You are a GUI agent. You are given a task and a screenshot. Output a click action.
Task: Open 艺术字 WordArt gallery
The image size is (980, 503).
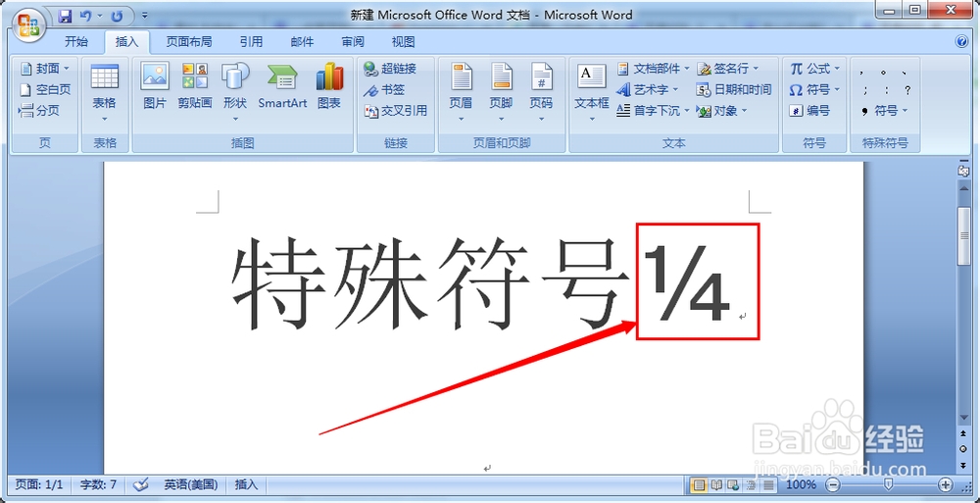click(648, 89)
